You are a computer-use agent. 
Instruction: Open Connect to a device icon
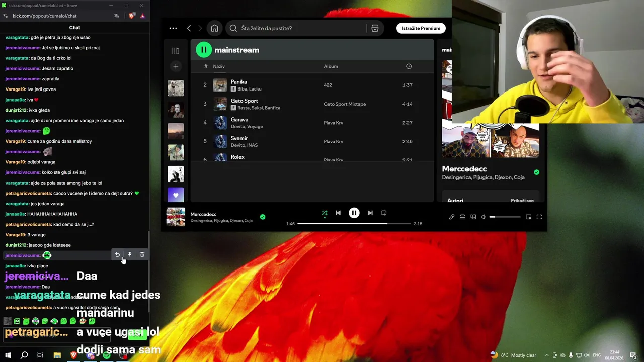click(x=473, y=217)
